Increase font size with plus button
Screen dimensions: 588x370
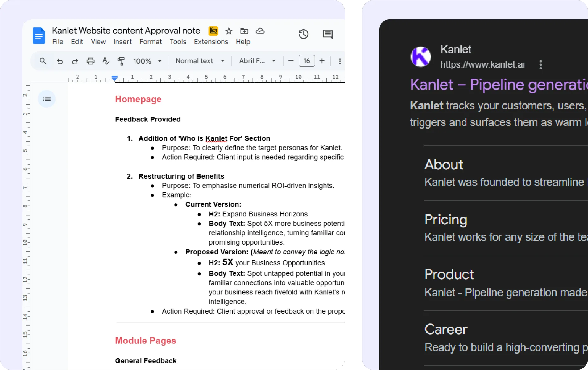pyautogui.click(x=322, y=61)
